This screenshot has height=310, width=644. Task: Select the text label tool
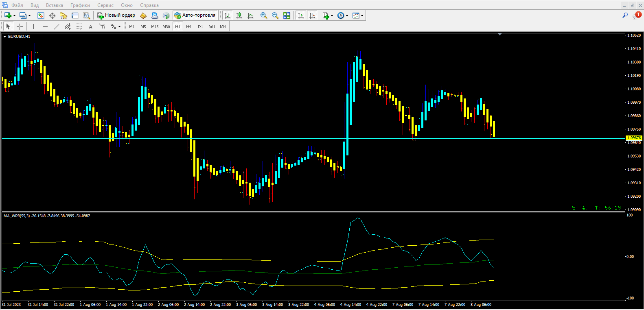pos(102,26)
